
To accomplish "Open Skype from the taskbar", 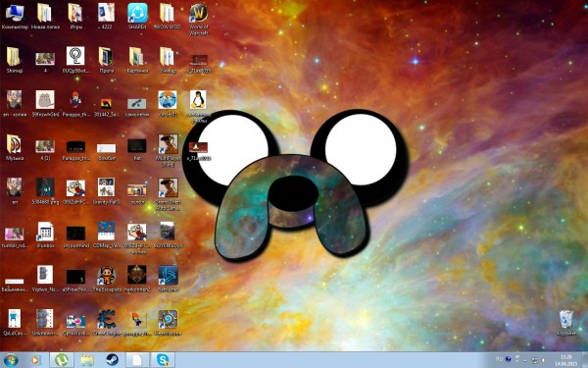I will (163, 360).
